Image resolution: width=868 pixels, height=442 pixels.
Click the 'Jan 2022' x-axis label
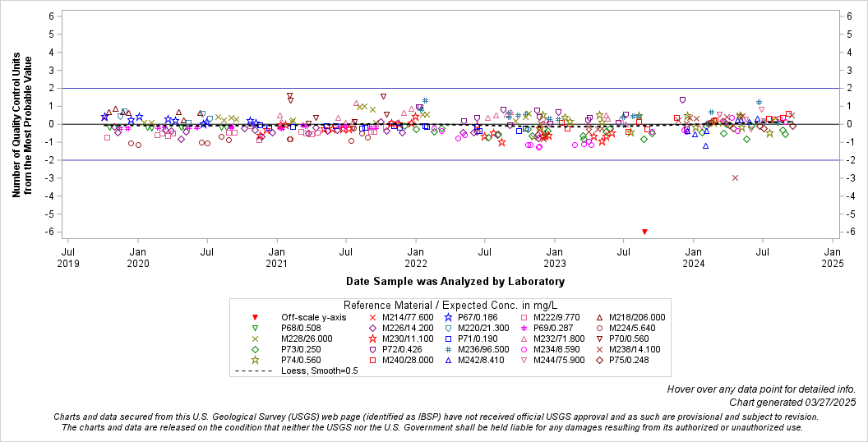click(x=416, y=258)
